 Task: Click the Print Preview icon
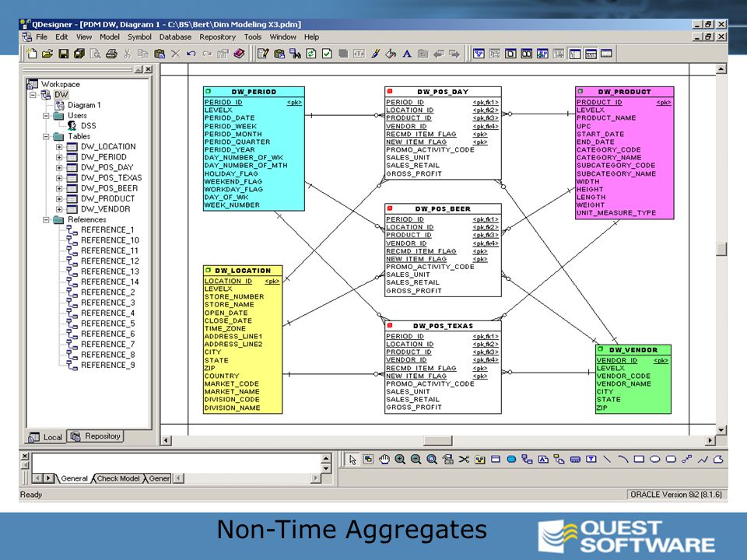pyautogui.click(x=96, y=54)
